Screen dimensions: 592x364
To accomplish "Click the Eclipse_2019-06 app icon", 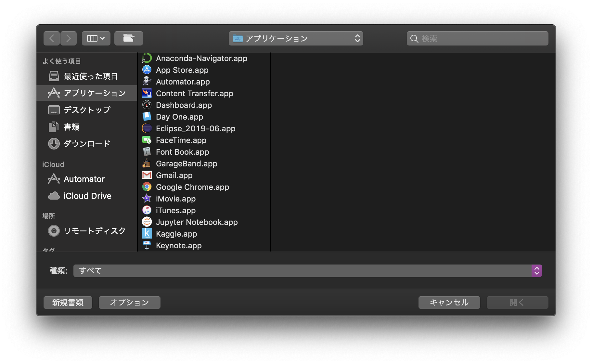I will tap(147, 128).
